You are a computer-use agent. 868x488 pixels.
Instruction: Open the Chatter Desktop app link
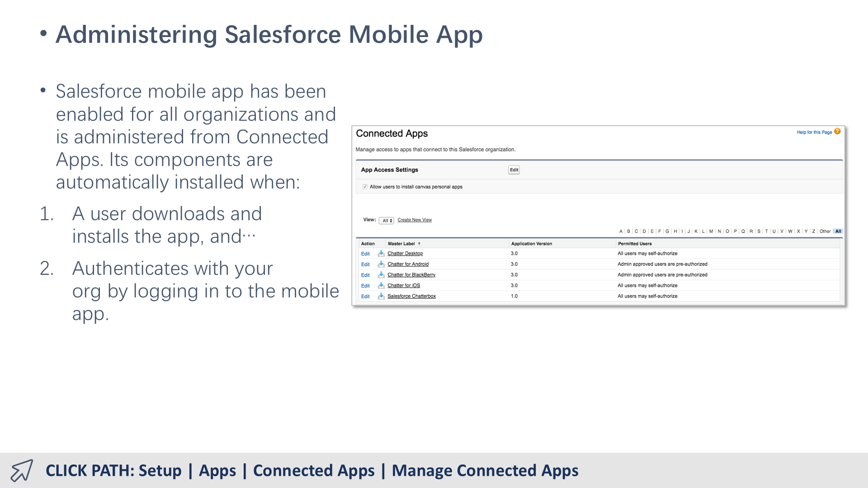tap(405, 253)
